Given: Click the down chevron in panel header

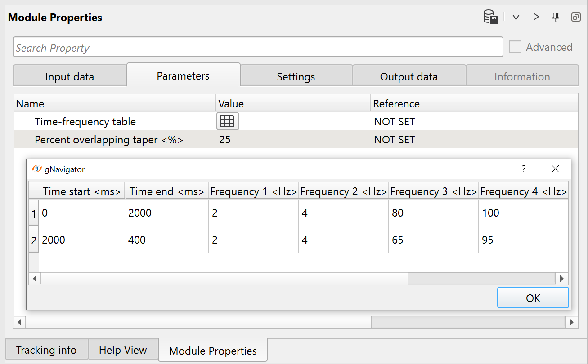Looking at the screenshot, I should (x=516, y=18).
